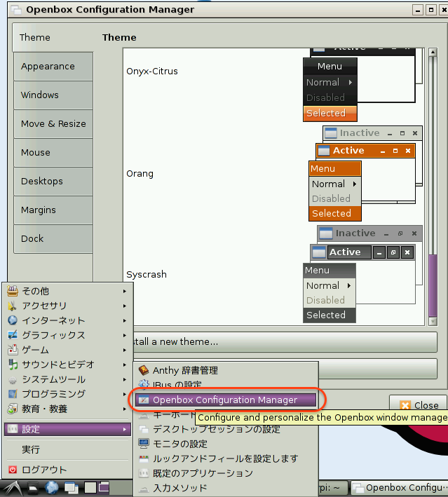Open the Dock tab
Image resolution: width=448 pixels, height=497 pixels.
click(x=53, y=238)
